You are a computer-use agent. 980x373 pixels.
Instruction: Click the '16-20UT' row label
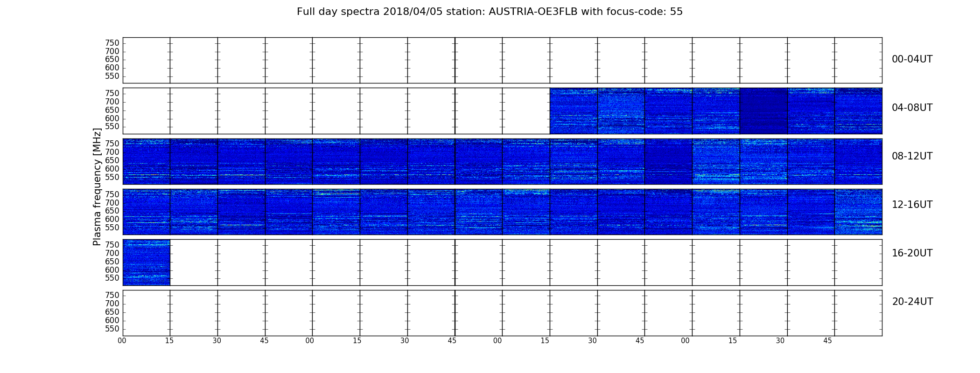(x=912, y=253)
